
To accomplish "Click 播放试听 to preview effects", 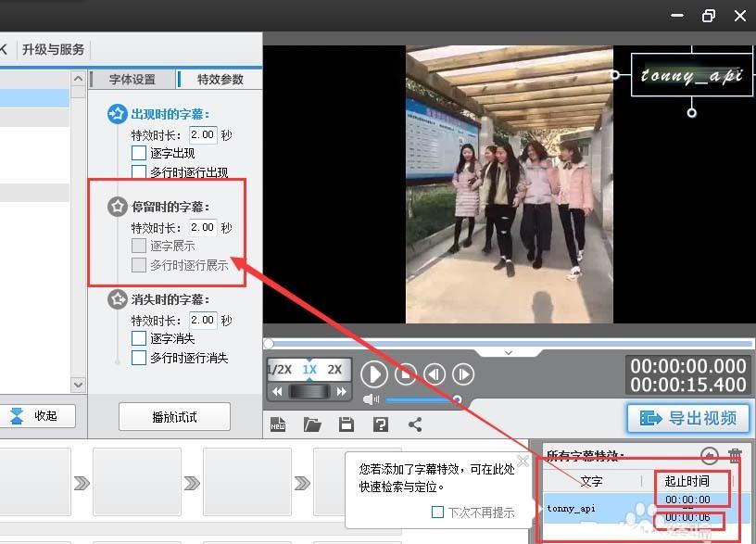I will tap(174, 417).
